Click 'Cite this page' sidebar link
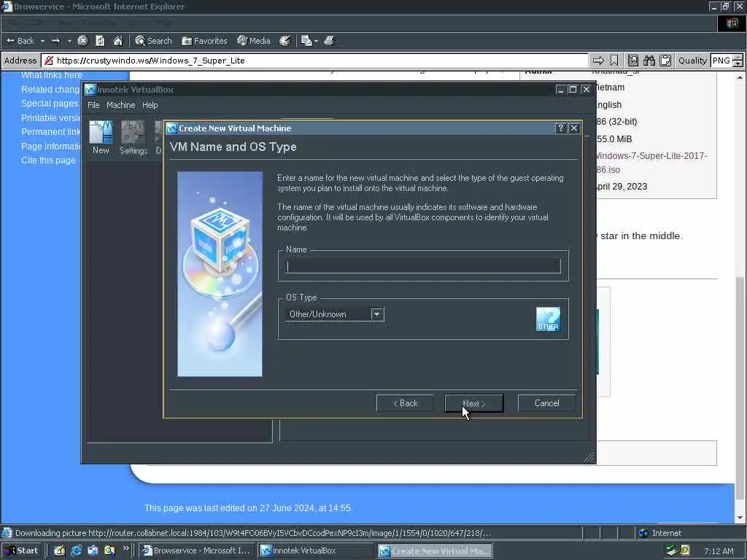The width and height of the screenshot is (747, 560). [48, 160]
